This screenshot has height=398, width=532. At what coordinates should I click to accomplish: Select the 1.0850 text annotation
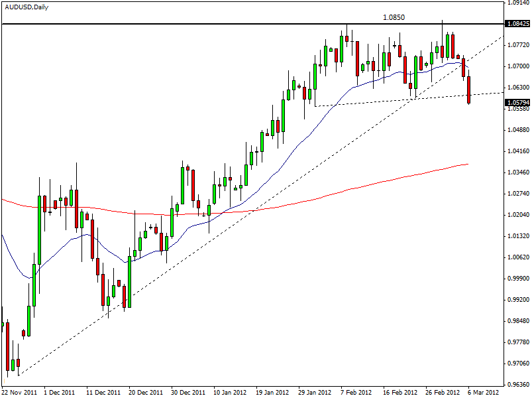tap(394, 17)
